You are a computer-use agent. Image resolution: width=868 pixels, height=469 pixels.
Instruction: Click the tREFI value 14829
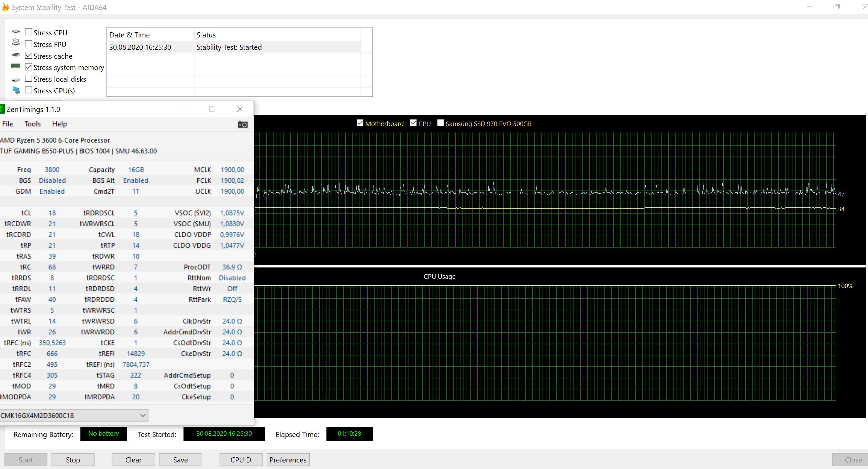[136, 353]
